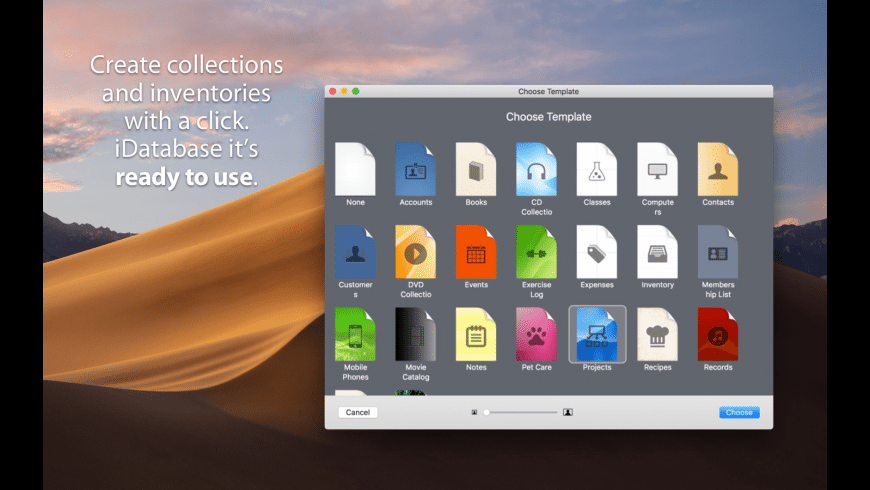
Task: Click the Inventory label text
Action: point(657,285)
